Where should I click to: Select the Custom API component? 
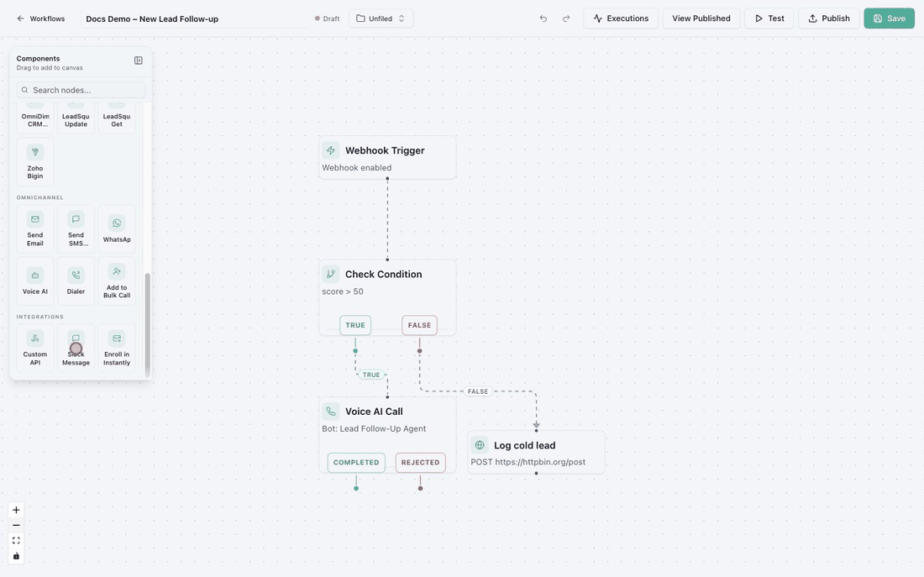[x=35, y=348]
